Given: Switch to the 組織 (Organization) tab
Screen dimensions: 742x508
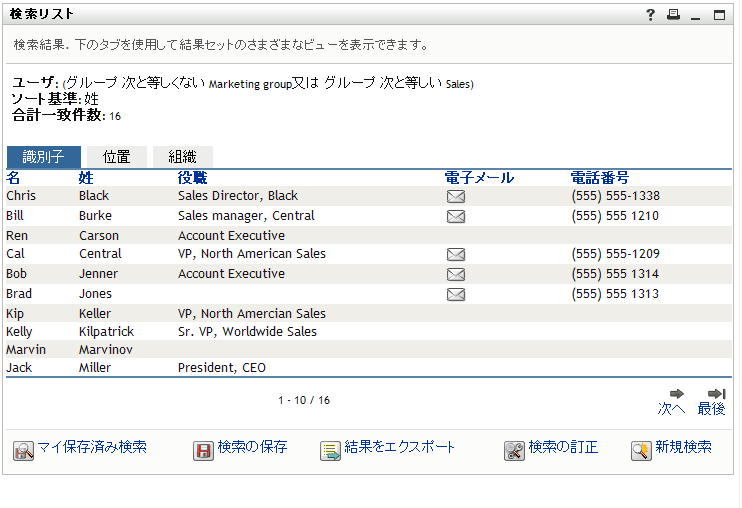Looking at the screenshot, I should 183,157.
